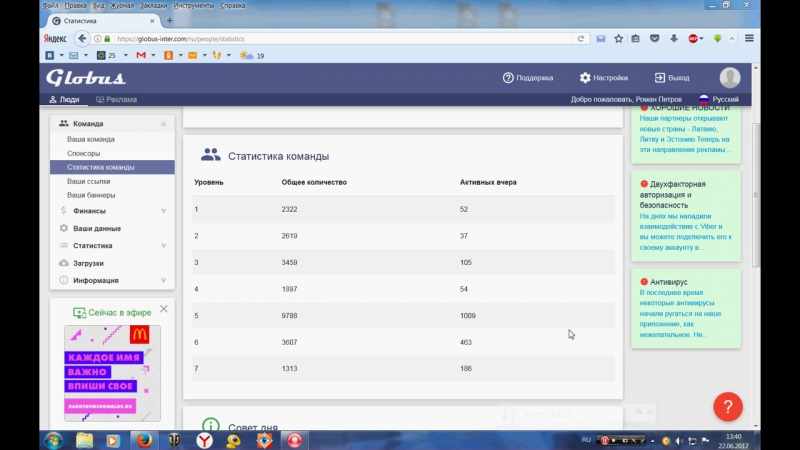
Task: Switch to the Реклама tab
Action: (x=116, y=99)
